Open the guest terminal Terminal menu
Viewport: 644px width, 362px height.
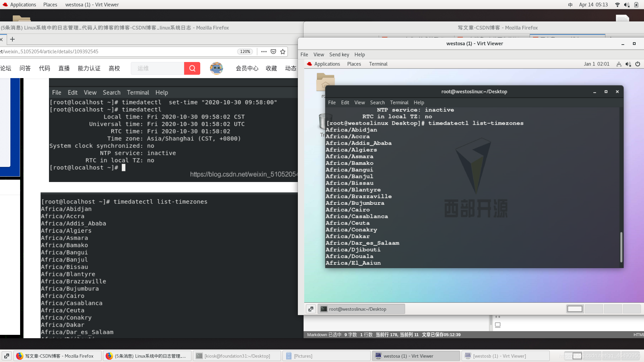point(399,103)
